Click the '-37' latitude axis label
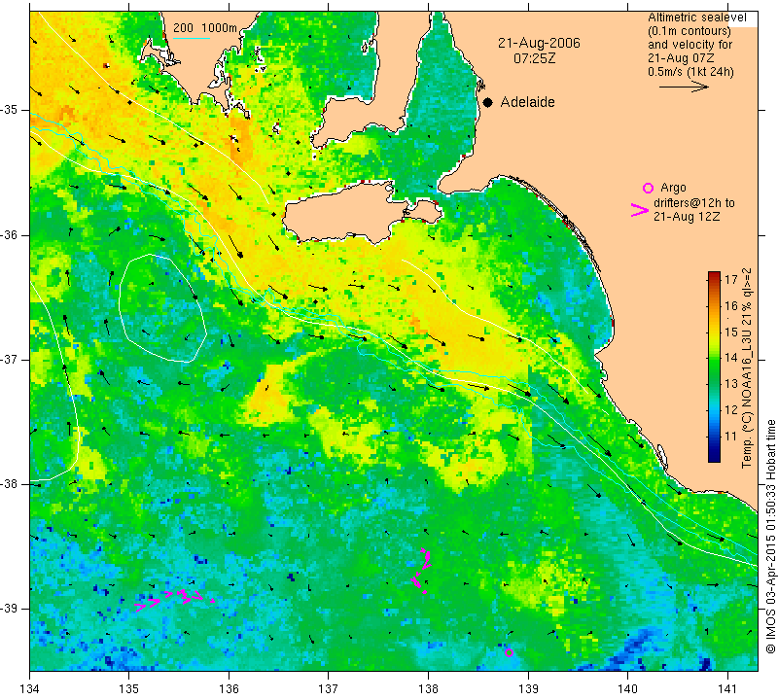Image resolution: width=778 pixels, height=700 pixels. 10,359
